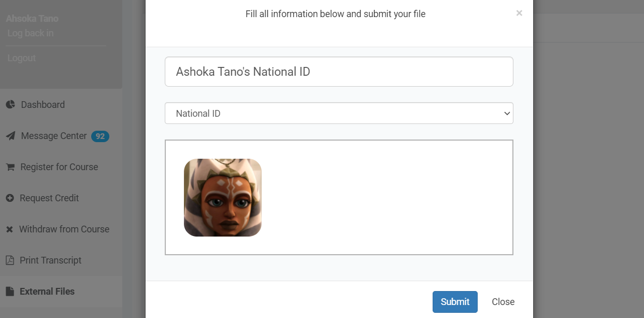Screen dimensions: 644x318
Task: Click the file title text field
Action: (339, 72)
